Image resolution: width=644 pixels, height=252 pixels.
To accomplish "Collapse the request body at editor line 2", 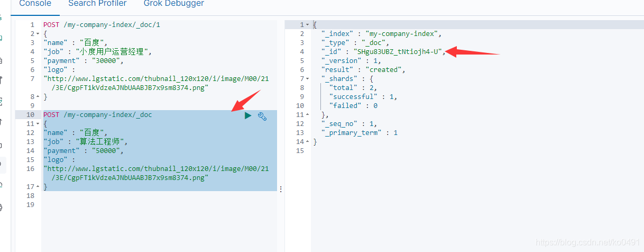I will click(x=38, y=34).
